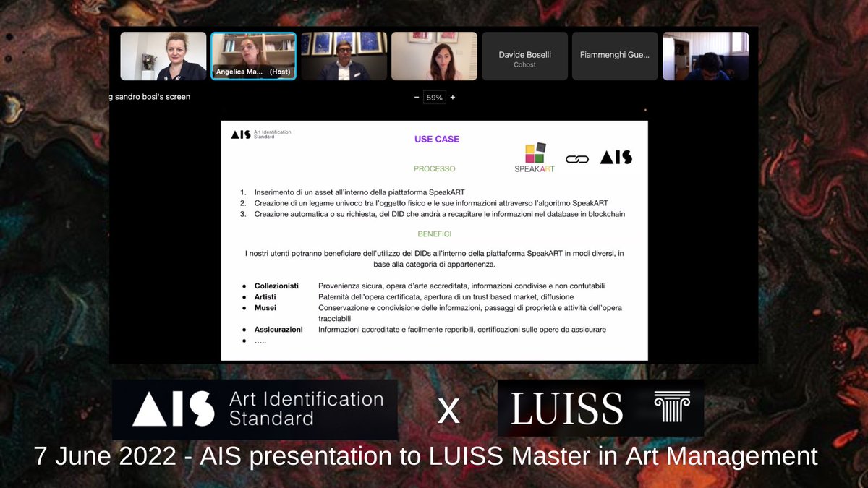This screenshot has width=868, height=488.
Task: Click 'sandro bosi's screen' sharing label
Action: pos(153,97)
